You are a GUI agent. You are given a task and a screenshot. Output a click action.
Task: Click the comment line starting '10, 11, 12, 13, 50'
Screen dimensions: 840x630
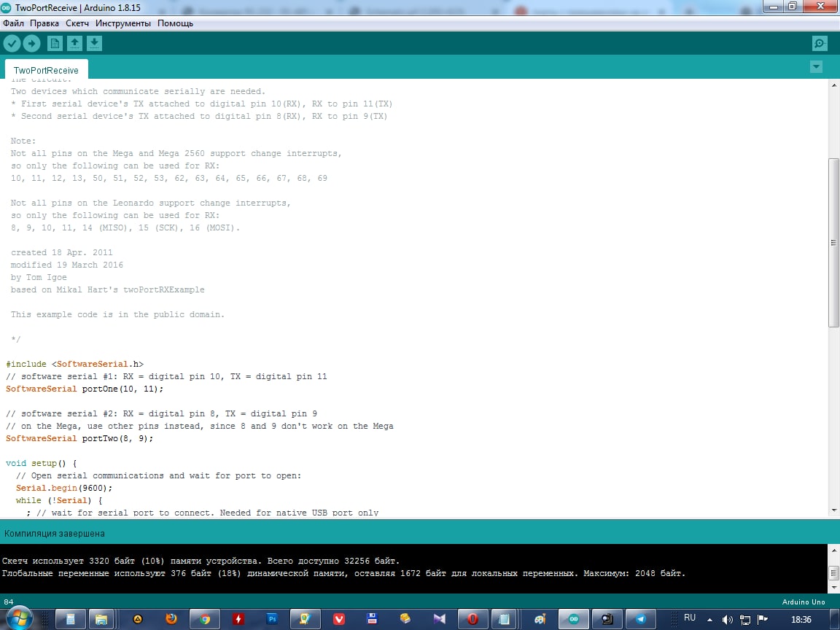[168, 178]
